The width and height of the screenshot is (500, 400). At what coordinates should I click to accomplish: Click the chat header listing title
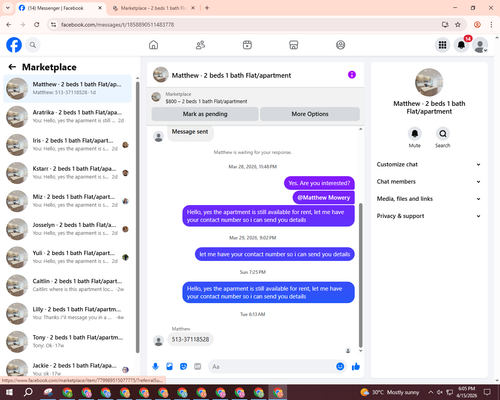coord(231,75)
